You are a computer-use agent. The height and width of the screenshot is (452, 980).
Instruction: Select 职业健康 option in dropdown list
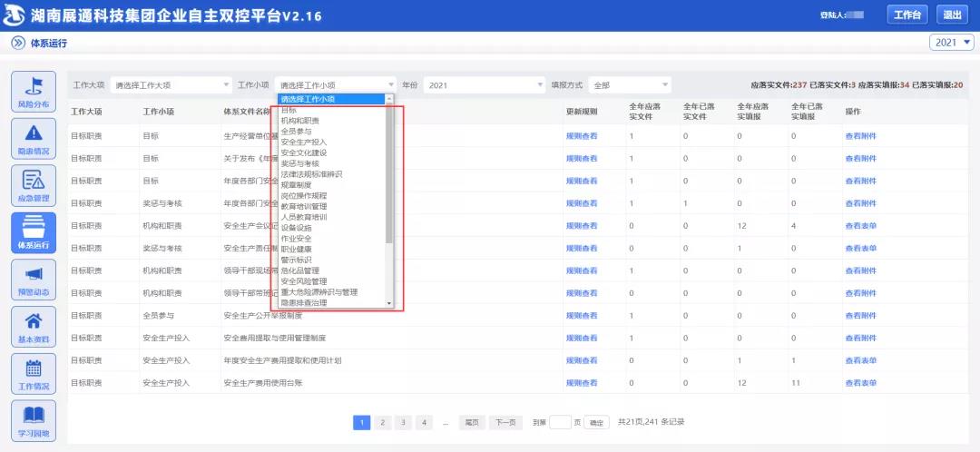tap(297, 249)
